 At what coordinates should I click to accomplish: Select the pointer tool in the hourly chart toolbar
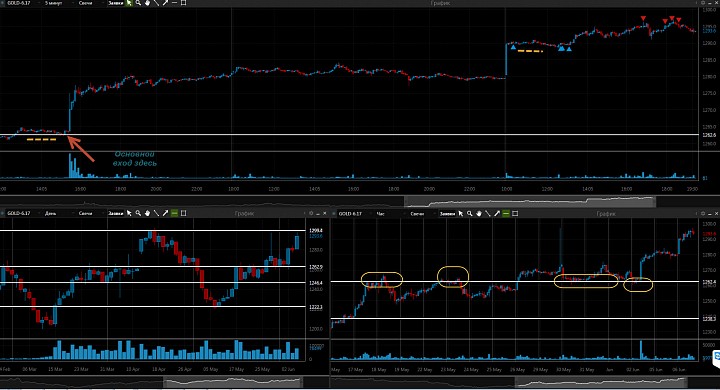click(461, 214)
